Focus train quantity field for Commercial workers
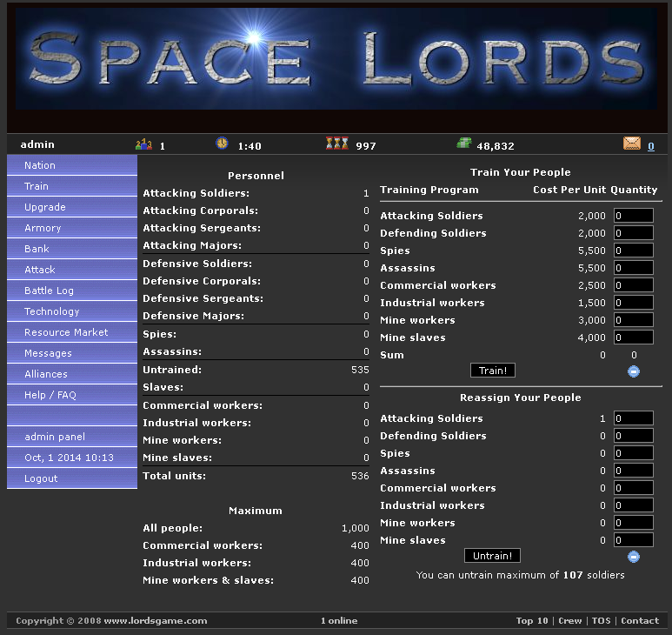672x635 pixels. 634,285
